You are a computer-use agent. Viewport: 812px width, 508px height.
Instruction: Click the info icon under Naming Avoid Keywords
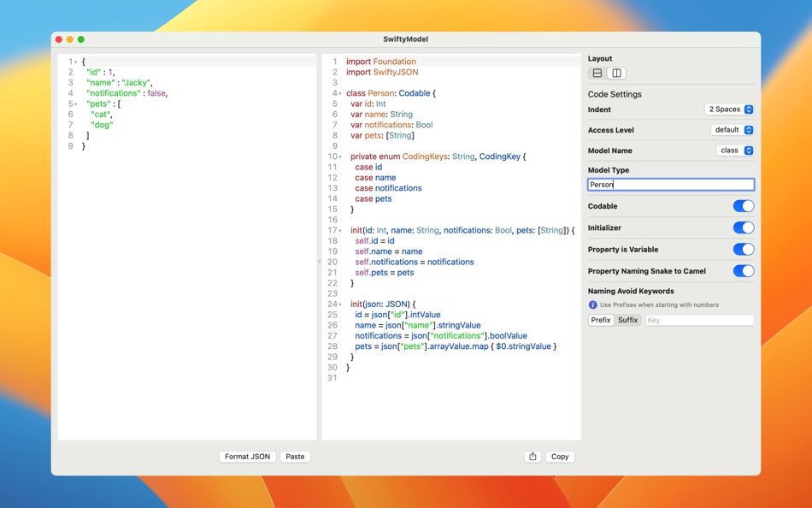593,304
